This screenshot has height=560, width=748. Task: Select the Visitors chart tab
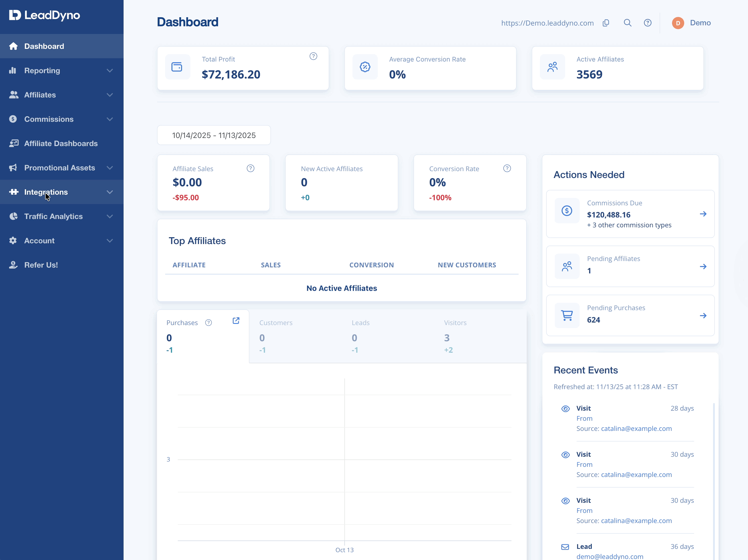click(480, 336)
